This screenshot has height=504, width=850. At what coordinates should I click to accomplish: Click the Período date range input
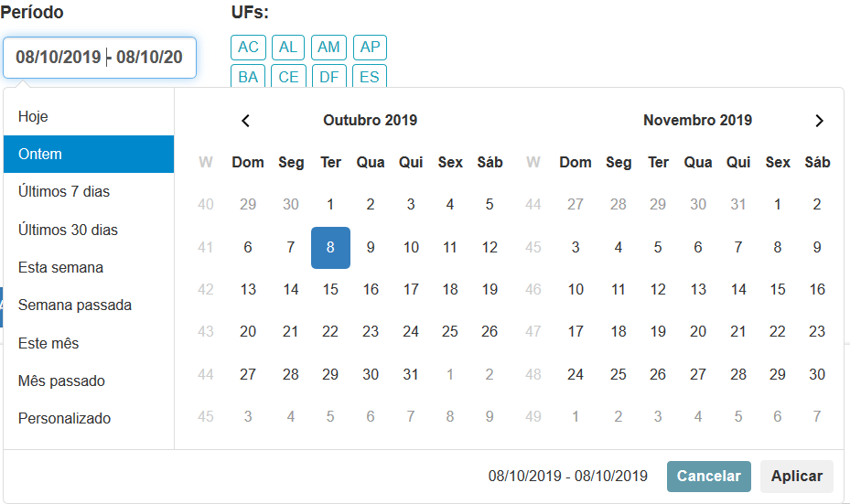coord(99,58)
